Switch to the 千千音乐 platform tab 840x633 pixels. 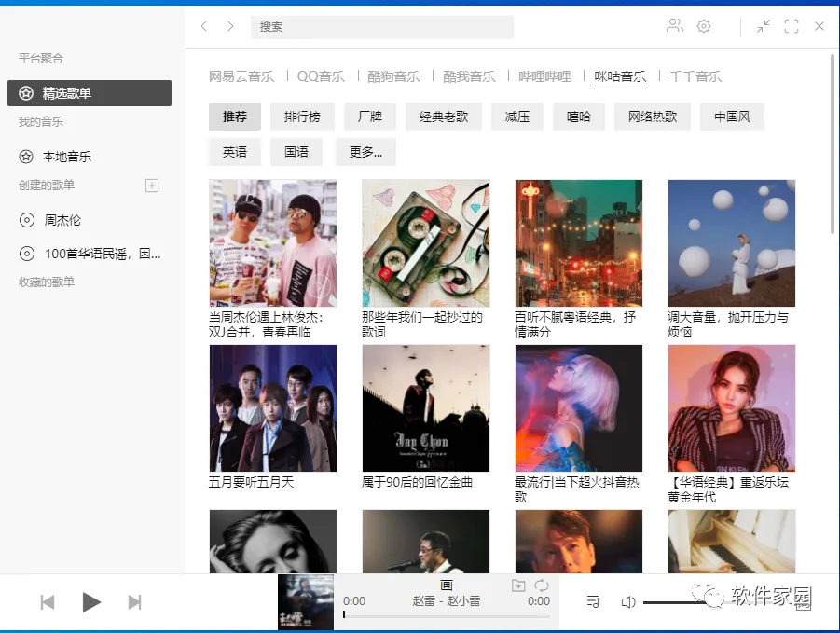point(695,76)
